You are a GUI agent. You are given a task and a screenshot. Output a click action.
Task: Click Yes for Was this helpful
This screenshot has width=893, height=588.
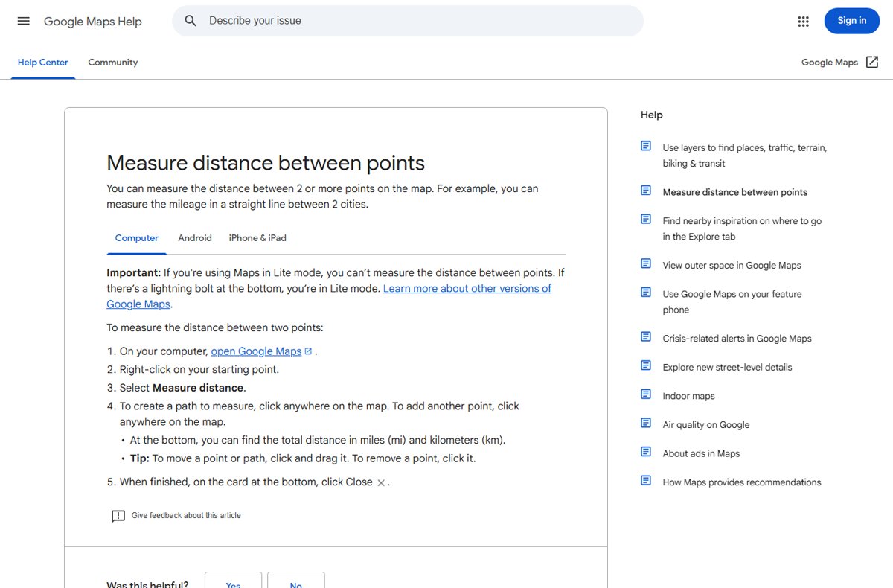(233, 580)
